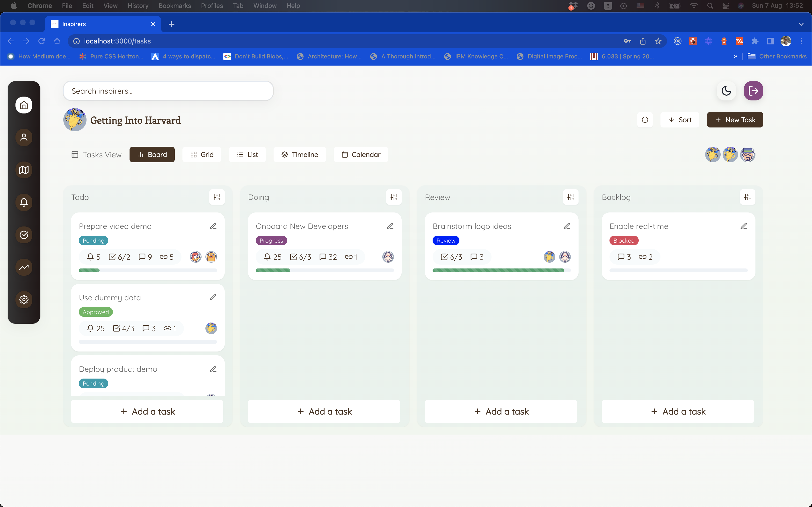Switch to the Grid view tab
This screenshot has height=507, width=812.
[x=201, y=154]
